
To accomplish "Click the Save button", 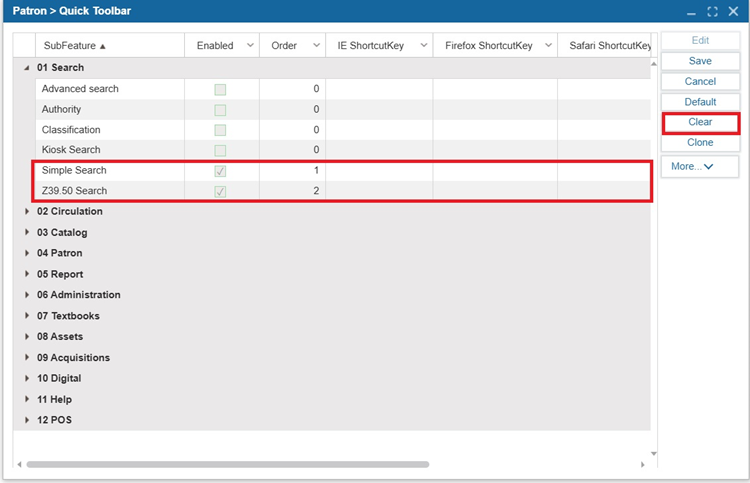I will [700, 61].
